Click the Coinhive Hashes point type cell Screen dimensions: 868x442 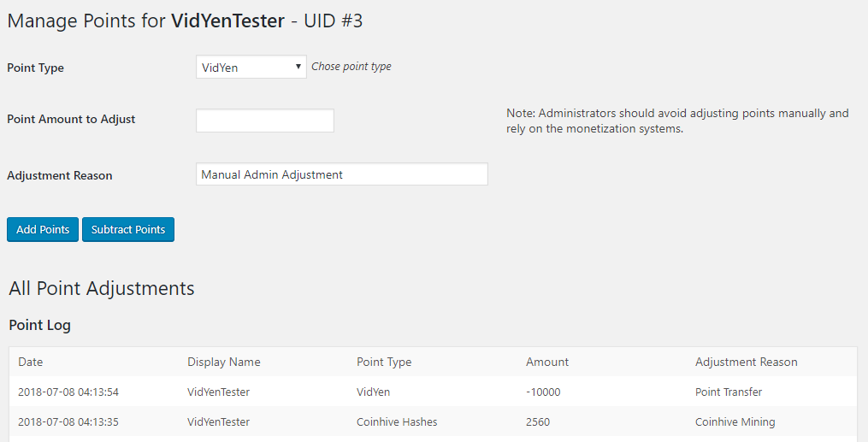click(x=397, y=421)
